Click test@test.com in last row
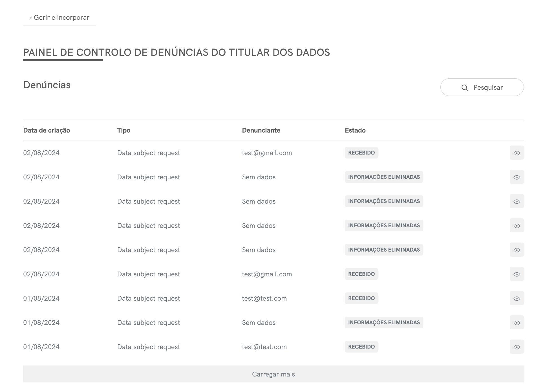This screenshot has height=392, width=547. [264, 347]
